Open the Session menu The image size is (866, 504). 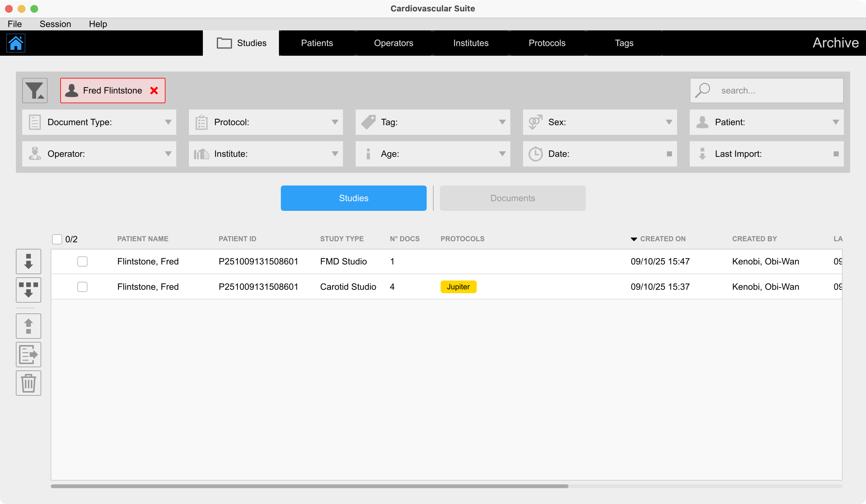(x=55, y=24)
